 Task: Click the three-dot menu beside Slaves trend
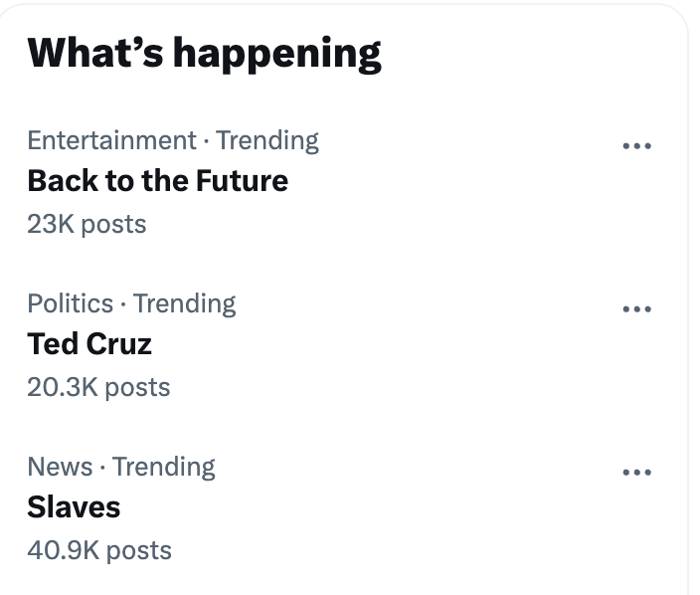(635, 473)
